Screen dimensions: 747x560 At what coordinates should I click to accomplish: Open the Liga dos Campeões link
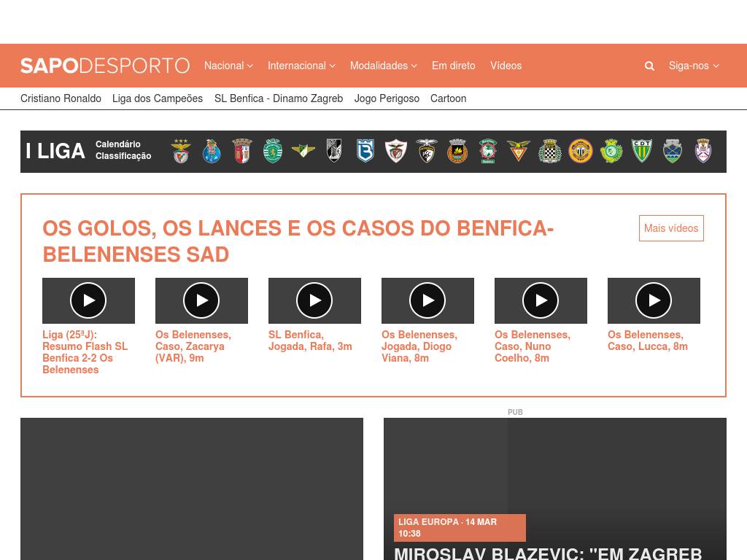(158, 98)
